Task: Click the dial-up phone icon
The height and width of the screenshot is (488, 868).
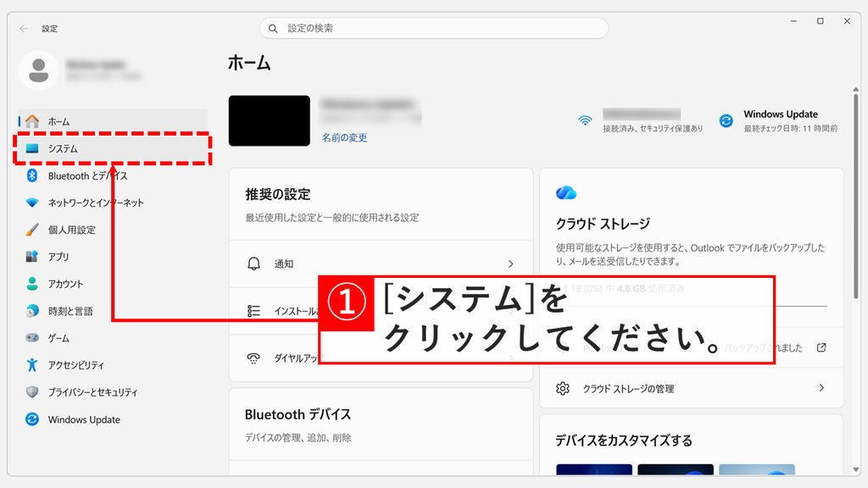Action: point(253,358)
